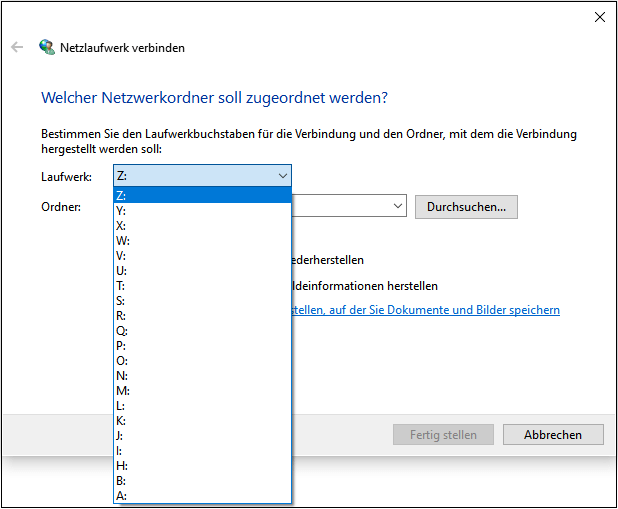Select drive letter I:
The image size is (618, 509).
pos(203,450)
